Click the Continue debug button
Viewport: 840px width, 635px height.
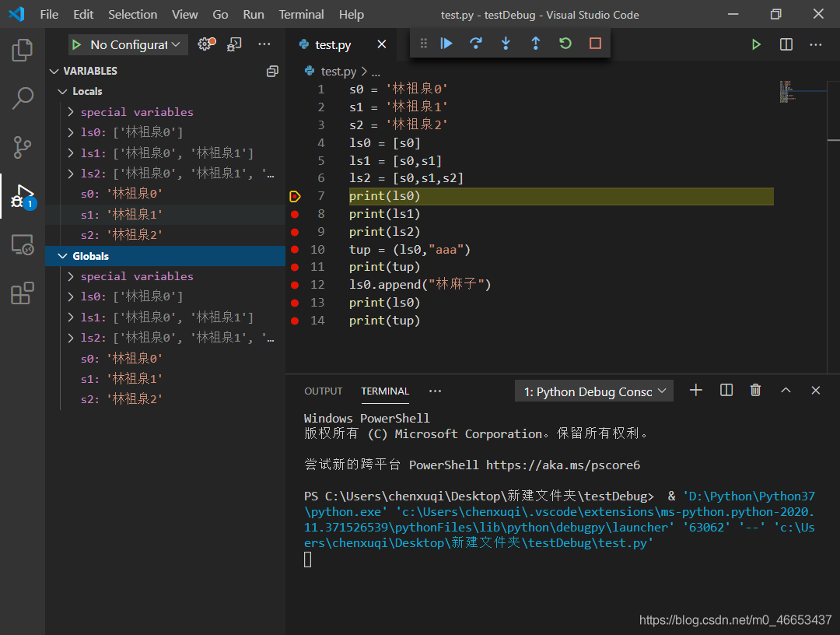[x=446, y=44]
